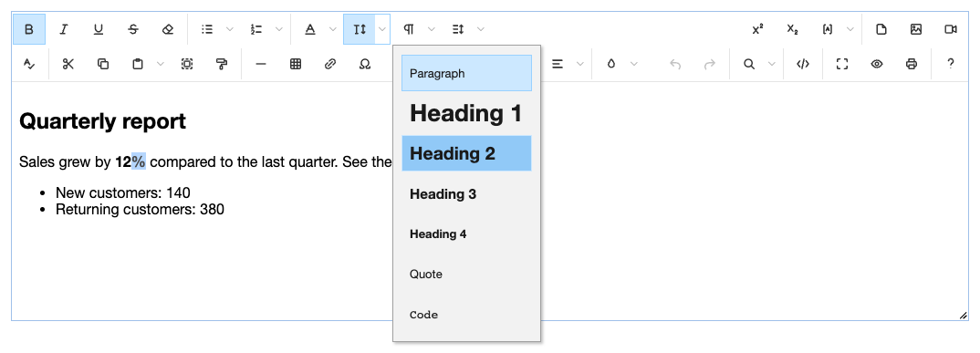The width and height of the screenshot is (980, 353).
Task: Insert a horizontal line
Action: pyautogui.click(x=261, y=64)
